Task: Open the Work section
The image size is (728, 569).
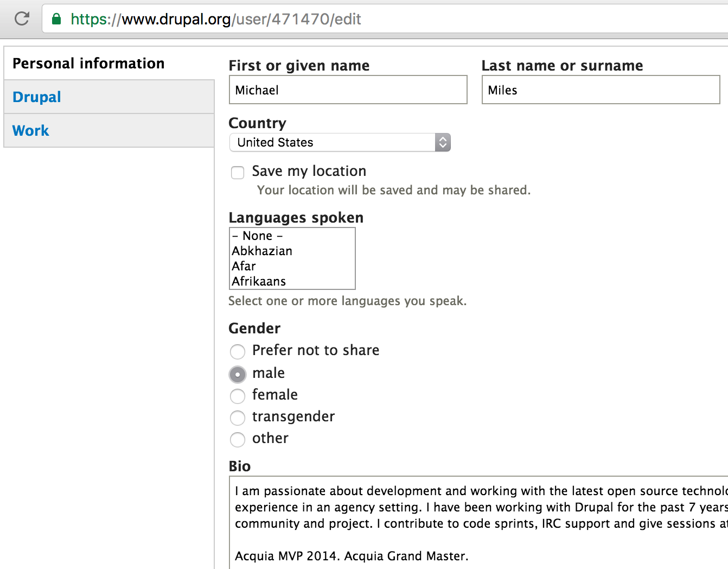Action: tap(30, 130)
